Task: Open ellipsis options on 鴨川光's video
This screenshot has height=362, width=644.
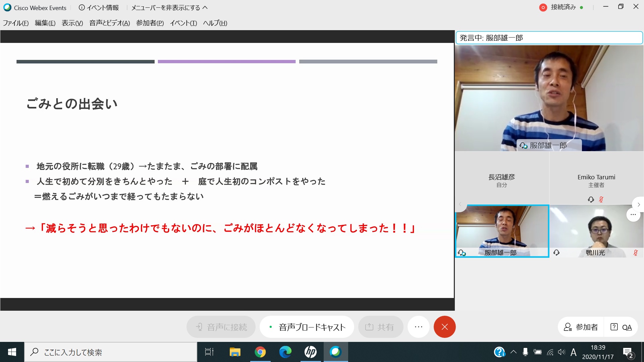Action: tap(633, 215)
